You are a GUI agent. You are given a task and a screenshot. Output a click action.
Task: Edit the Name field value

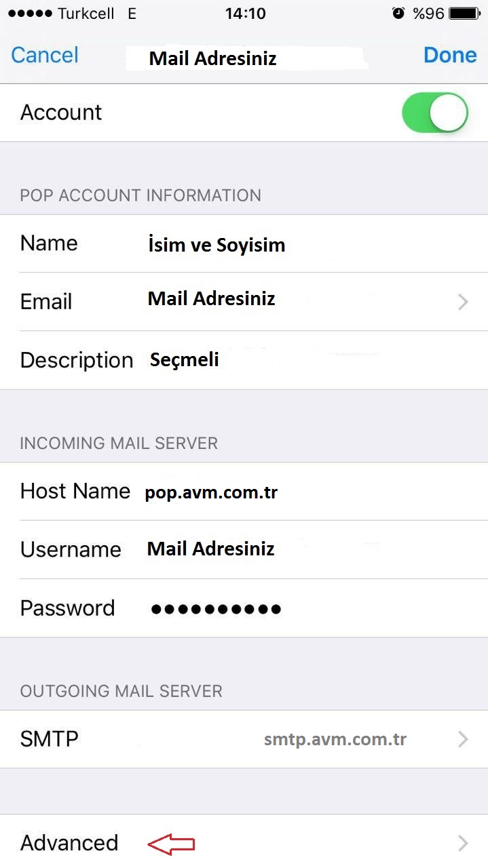217,245
